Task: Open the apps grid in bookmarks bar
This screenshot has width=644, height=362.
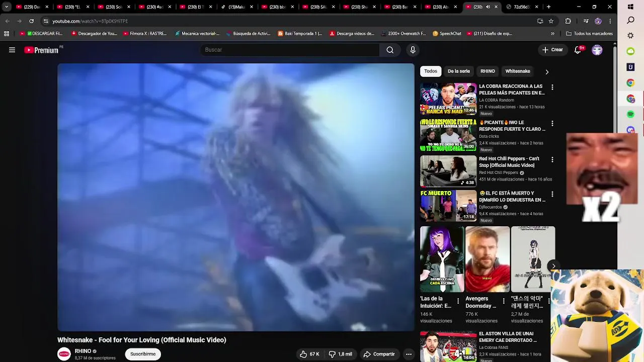Action: point(7,34)
